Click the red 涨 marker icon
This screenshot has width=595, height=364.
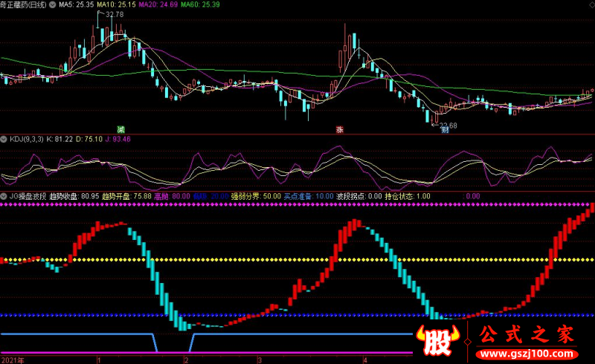[x=340, y=130]
